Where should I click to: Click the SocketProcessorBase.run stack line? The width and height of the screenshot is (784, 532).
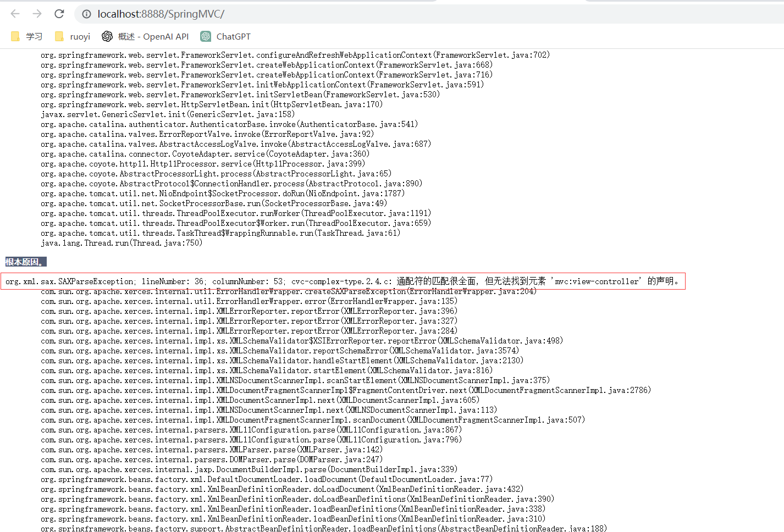[x=214, y=203]
